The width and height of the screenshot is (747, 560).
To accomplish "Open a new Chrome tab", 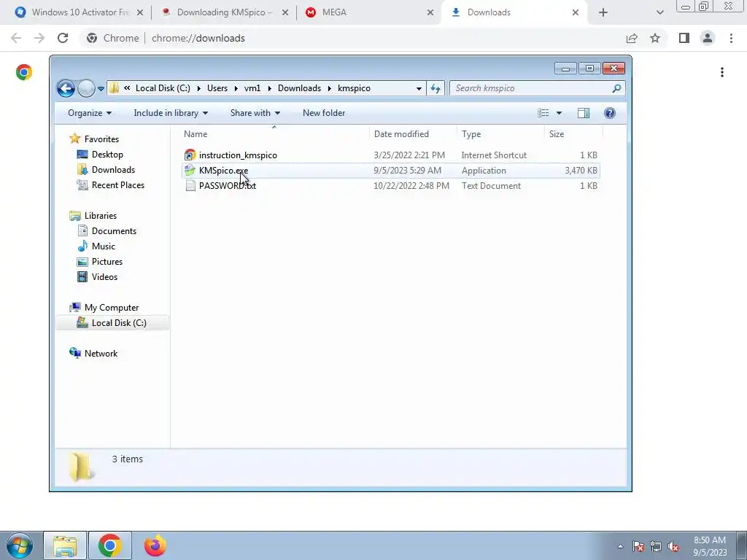I will (x=603, y=12).
